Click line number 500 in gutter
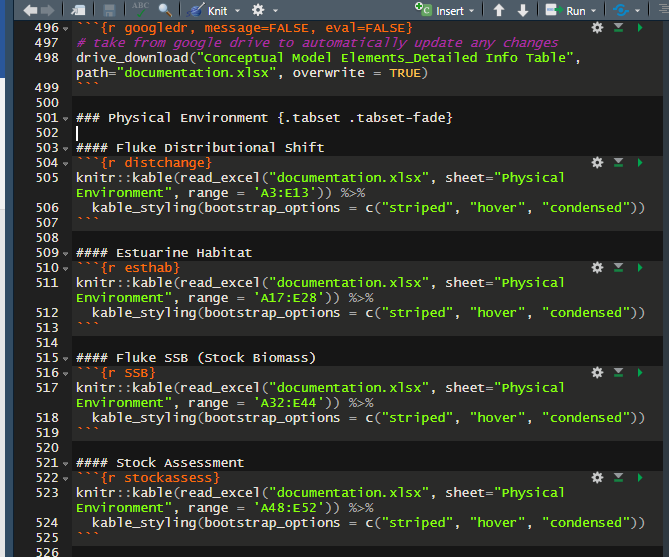Screen dimensions: 669x557 [x=47, y=103]
